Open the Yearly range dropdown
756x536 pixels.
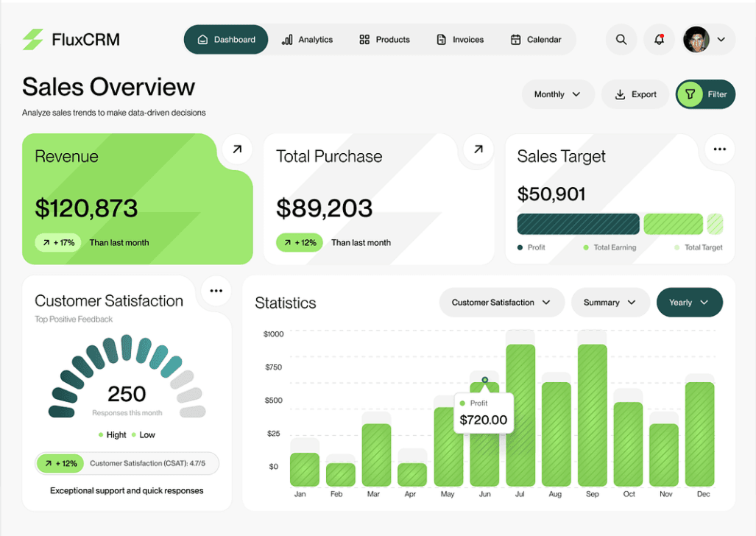click(689, 303)
